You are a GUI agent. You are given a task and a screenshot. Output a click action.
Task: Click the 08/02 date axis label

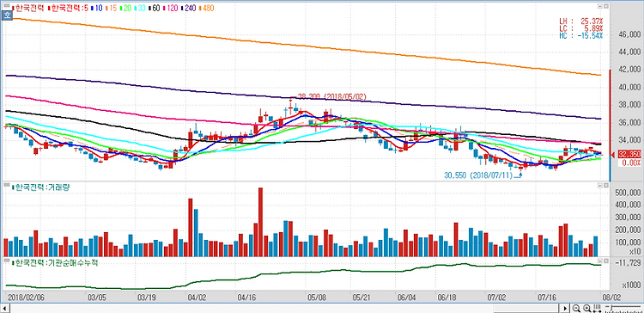611,297
